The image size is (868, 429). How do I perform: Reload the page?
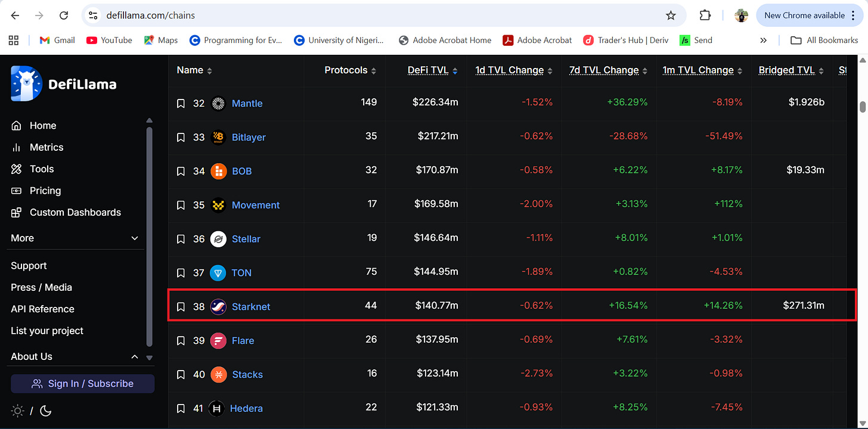tap(63, 15)
